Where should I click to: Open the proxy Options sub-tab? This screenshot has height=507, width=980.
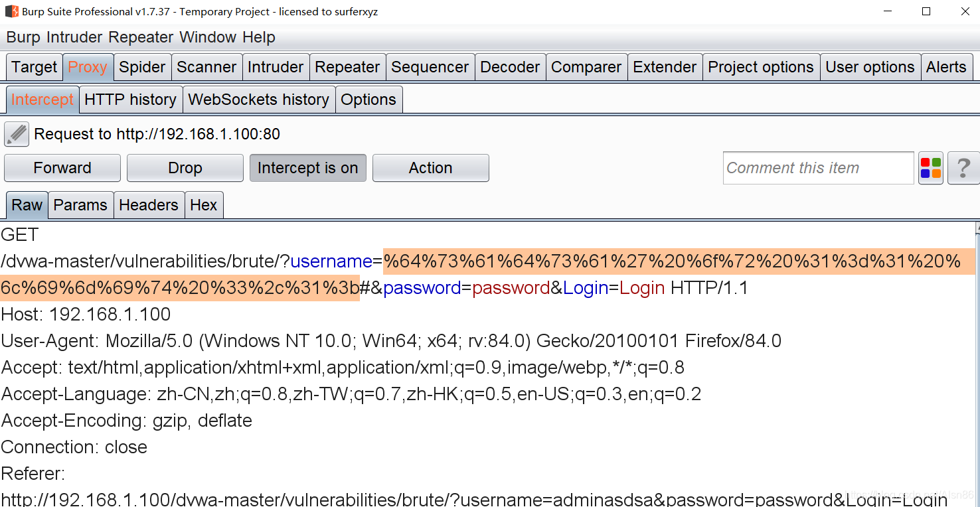tap(368, 100)
